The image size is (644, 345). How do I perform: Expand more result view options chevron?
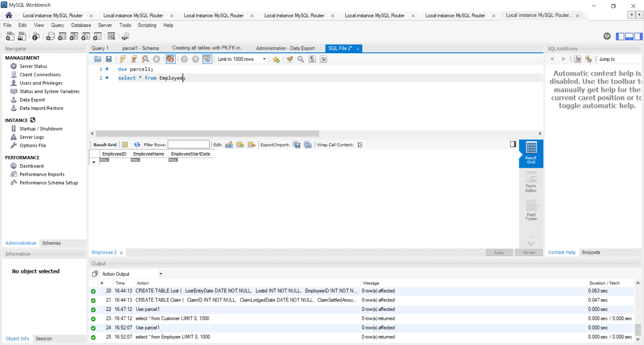pos(531,244)
